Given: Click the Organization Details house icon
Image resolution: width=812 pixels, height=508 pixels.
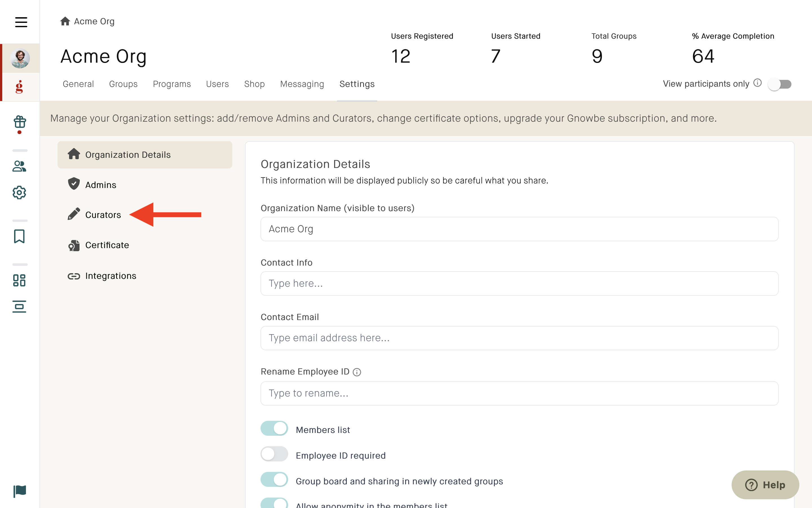Looking at the screenshot, I should [74, 154].
